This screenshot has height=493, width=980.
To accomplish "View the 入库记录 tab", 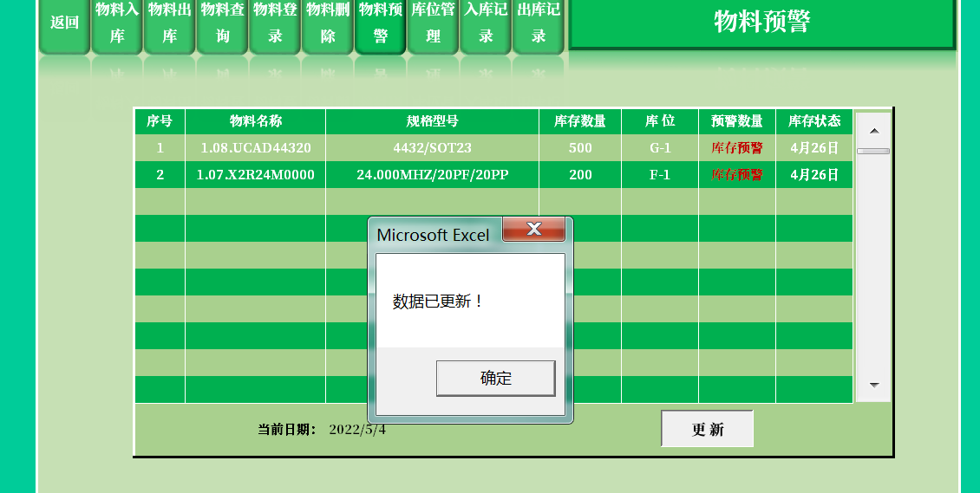I will click(x=486, y=25).
